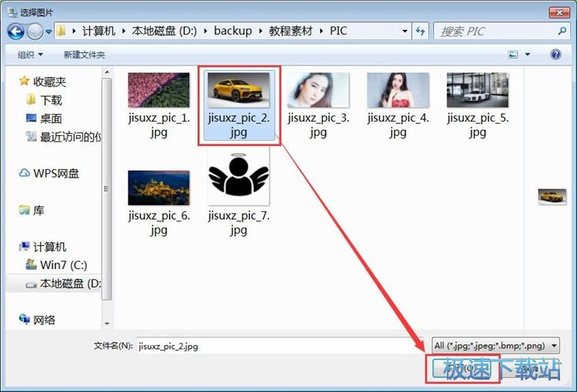
Task: Click the sidebar scroll up arrow
Action: 107,72
